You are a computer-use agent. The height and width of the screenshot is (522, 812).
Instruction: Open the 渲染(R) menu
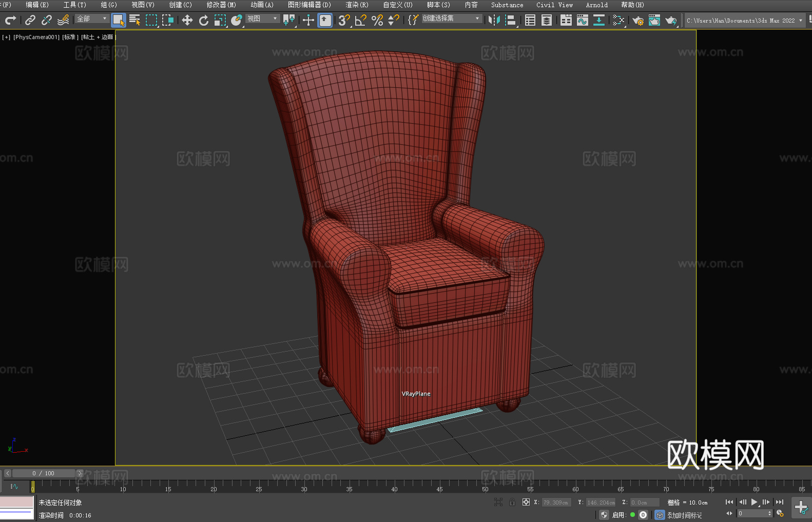[x=357, y=5]
